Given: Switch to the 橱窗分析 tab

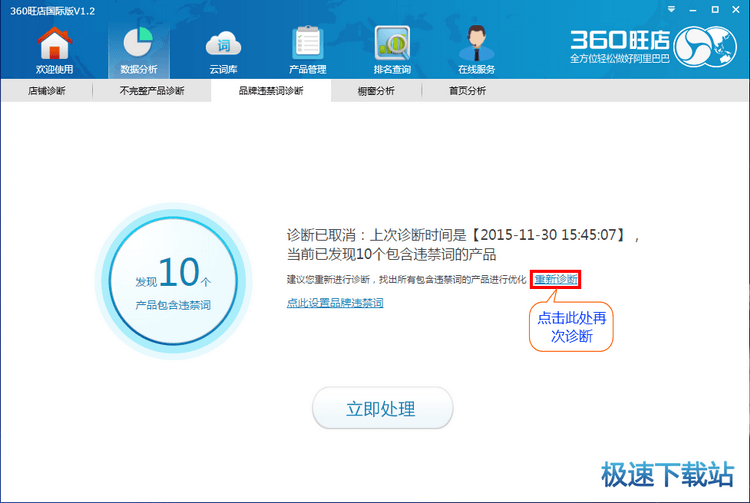Looking at the screenshot, I should click(x=376, y=91).
